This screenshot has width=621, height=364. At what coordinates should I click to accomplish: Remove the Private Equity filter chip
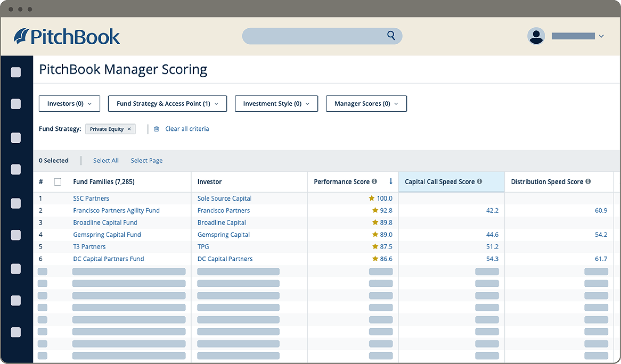coord(129,129)
